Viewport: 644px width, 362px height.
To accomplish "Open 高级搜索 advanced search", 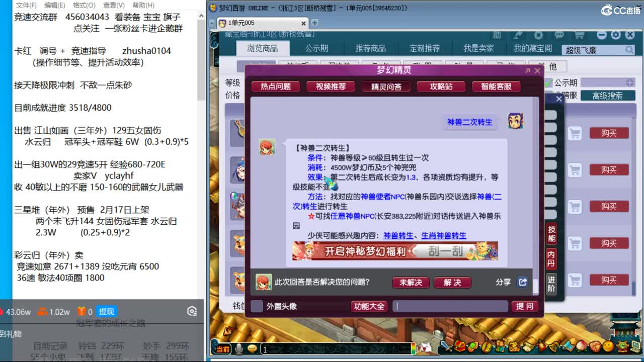I will [608, 96].
